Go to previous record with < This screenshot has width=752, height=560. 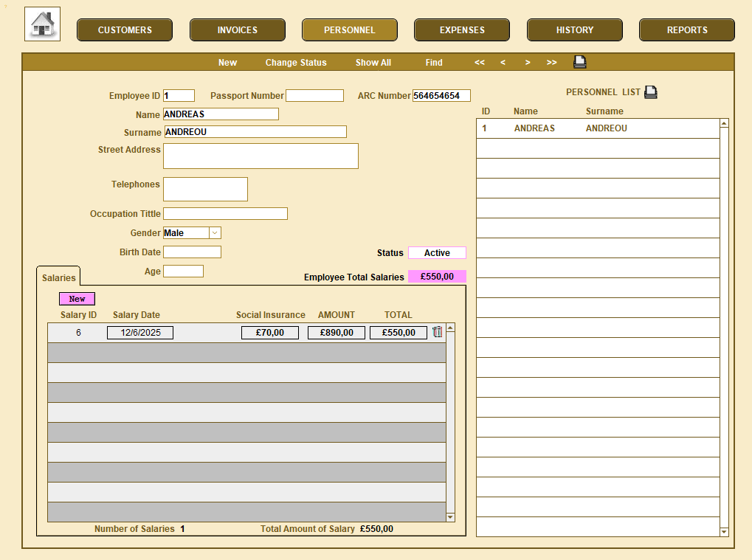pyautogui.click(x=503, y=62)
